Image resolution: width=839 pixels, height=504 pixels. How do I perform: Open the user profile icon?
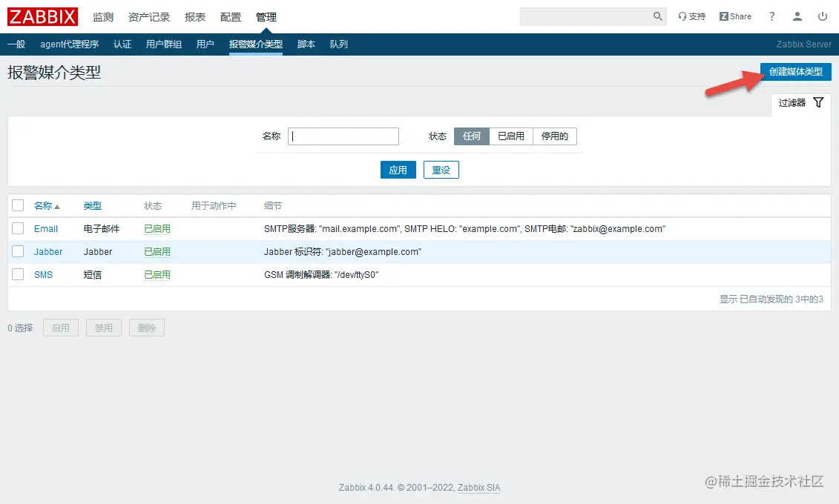pyautogui.click(x=797, y=16)
